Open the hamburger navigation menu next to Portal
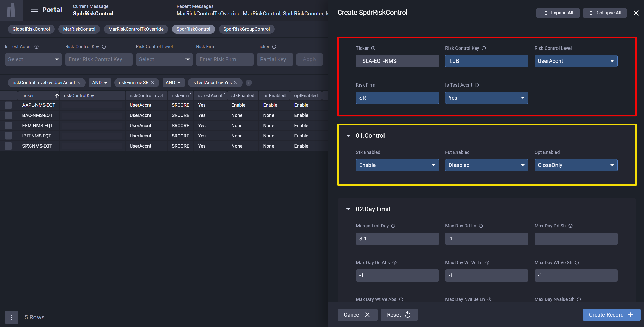The width and height of the screenshot is (644, 327). pos(34,10)
